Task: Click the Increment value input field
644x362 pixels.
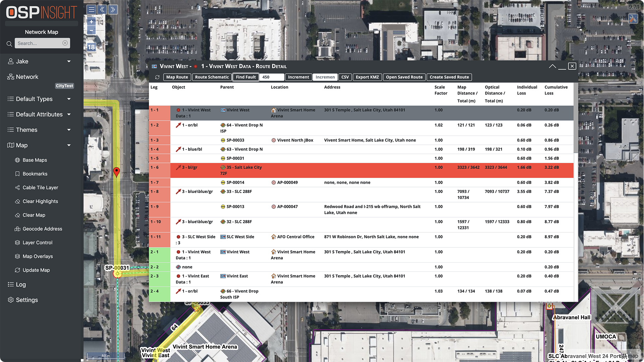Action: tap(325, 77)
